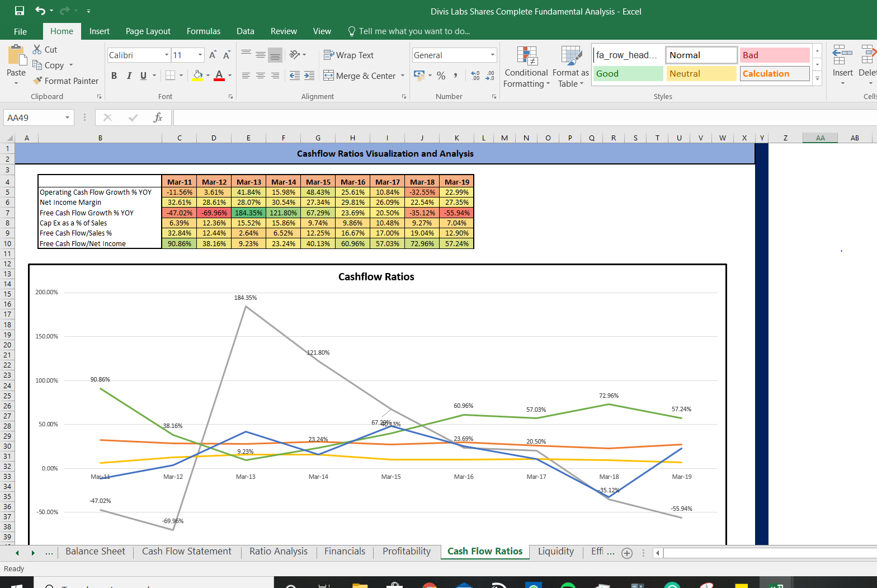Viewport: 877px width, 588px height.
Task: Click the Undo arrow icon
Action: tap(40, 11)
